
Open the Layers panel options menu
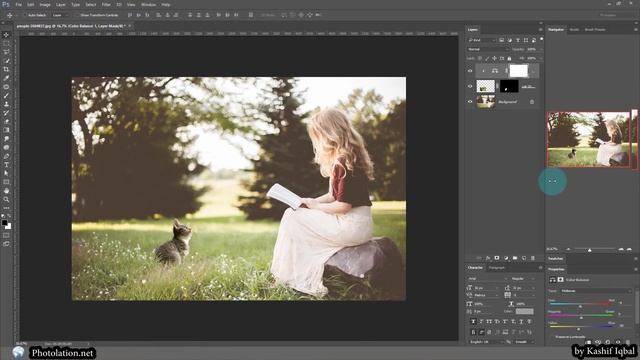point(541,29)
